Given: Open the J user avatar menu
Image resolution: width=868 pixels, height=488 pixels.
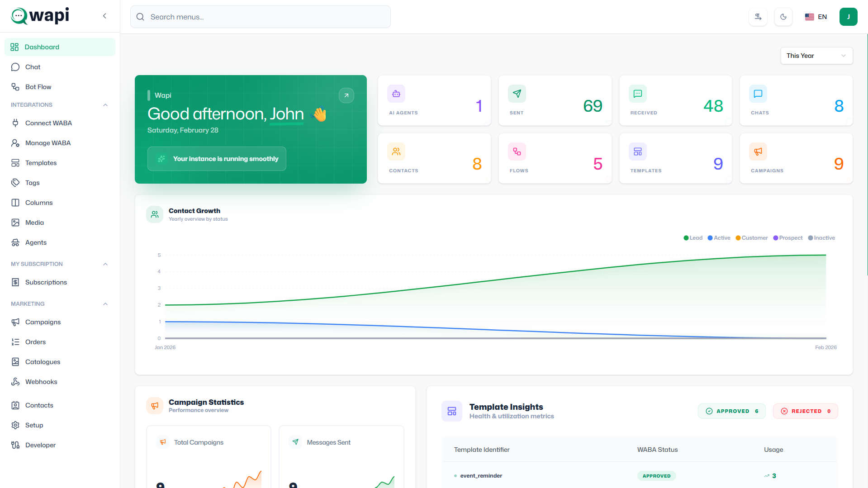Looking at the screenshot, I should pos(849,17).
